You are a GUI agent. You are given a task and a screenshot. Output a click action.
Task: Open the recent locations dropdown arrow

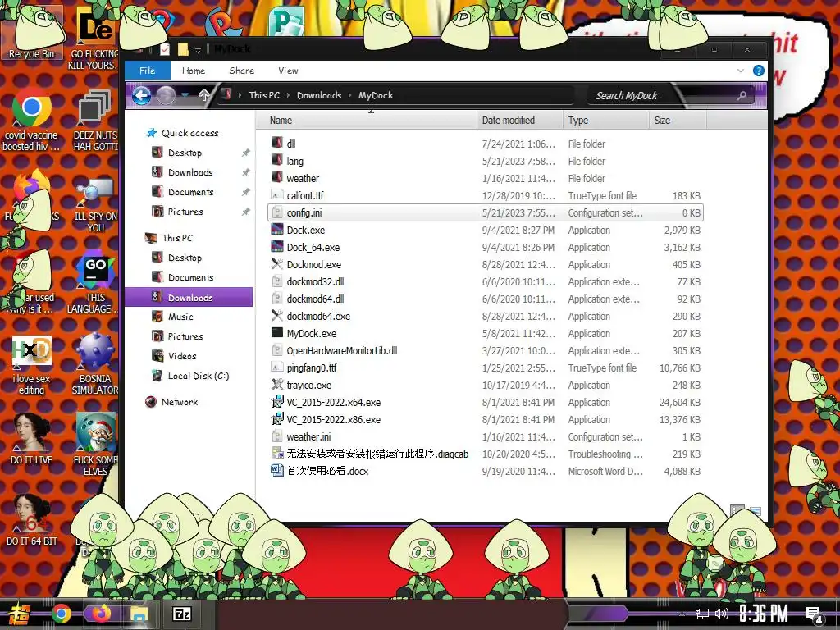[x=185, y=95]
